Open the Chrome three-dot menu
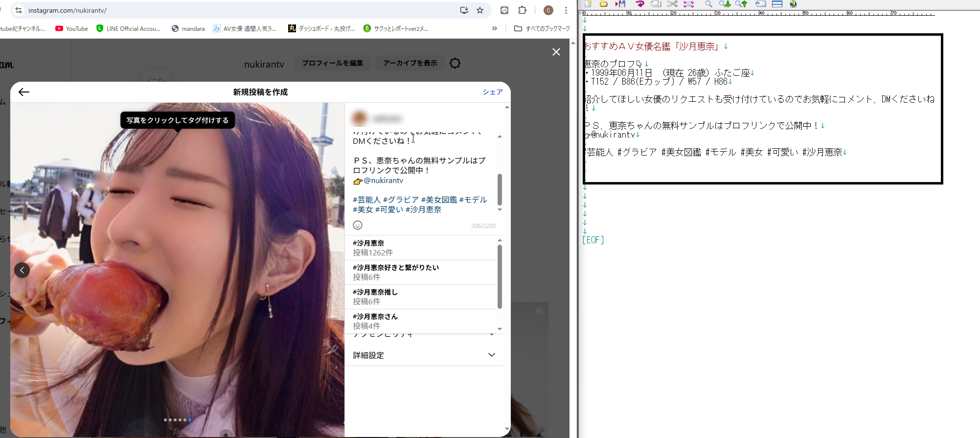This screenshot has height=438, width=980. (566, 10)
